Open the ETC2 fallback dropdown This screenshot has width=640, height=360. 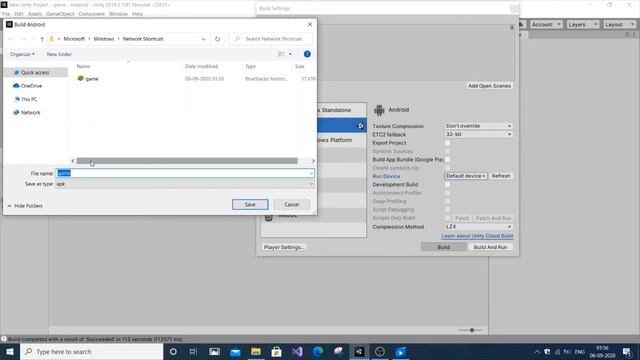click(x=478, y=134)
